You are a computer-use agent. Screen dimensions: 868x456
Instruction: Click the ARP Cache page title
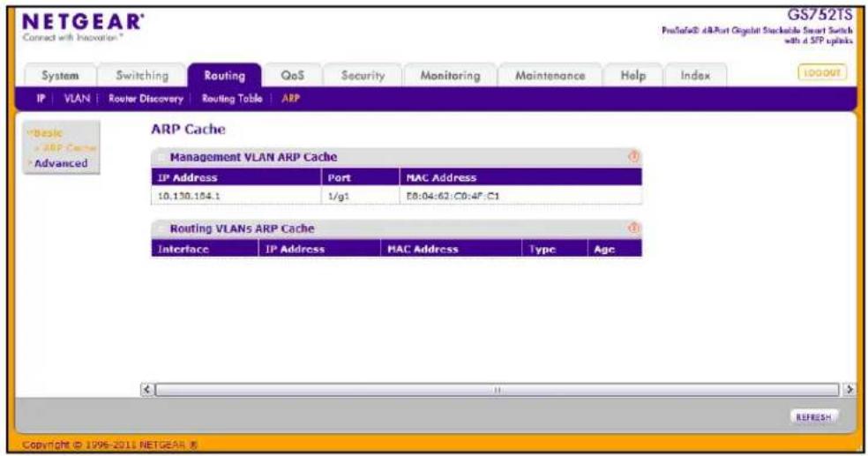188,129
